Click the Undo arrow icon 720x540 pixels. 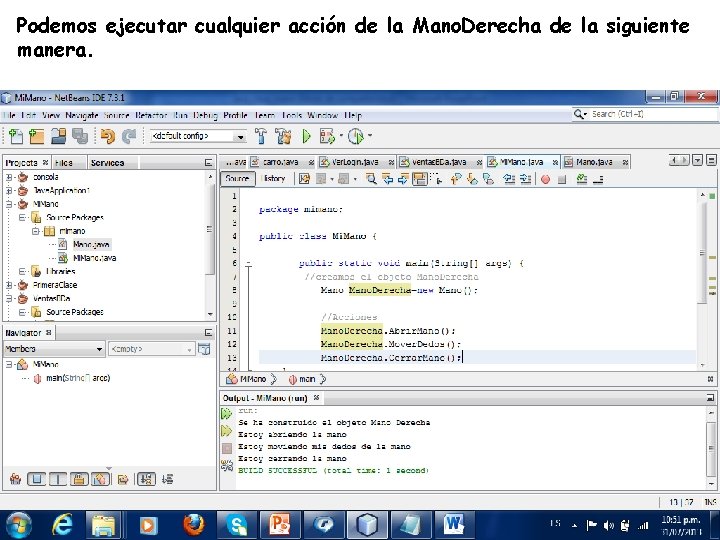click(107, 136)
